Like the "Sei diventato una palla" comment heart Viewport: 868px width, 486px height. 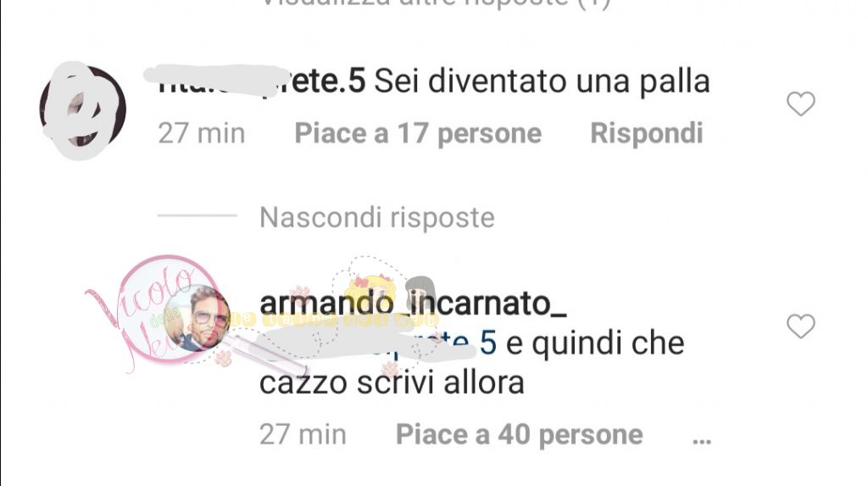tap(800, 104)
